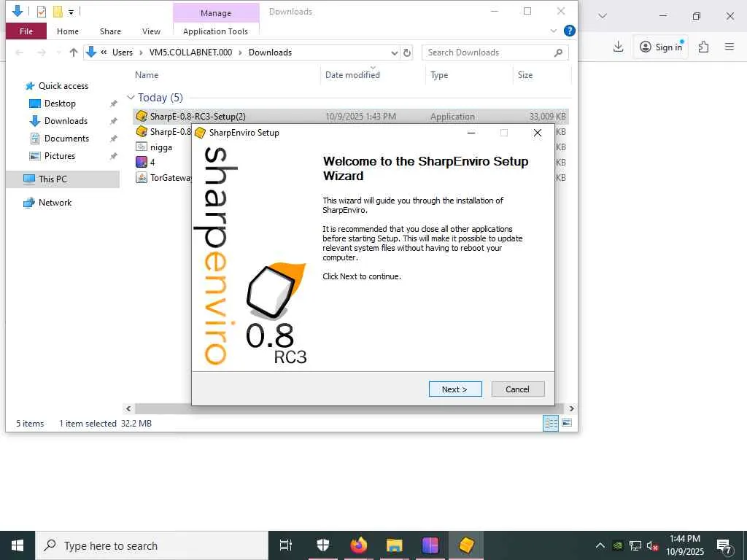This screenshot has width=747, height=560.
Task: Click Sign in button in Firefox
Action: pyautogui.click(x=661, y=47)
